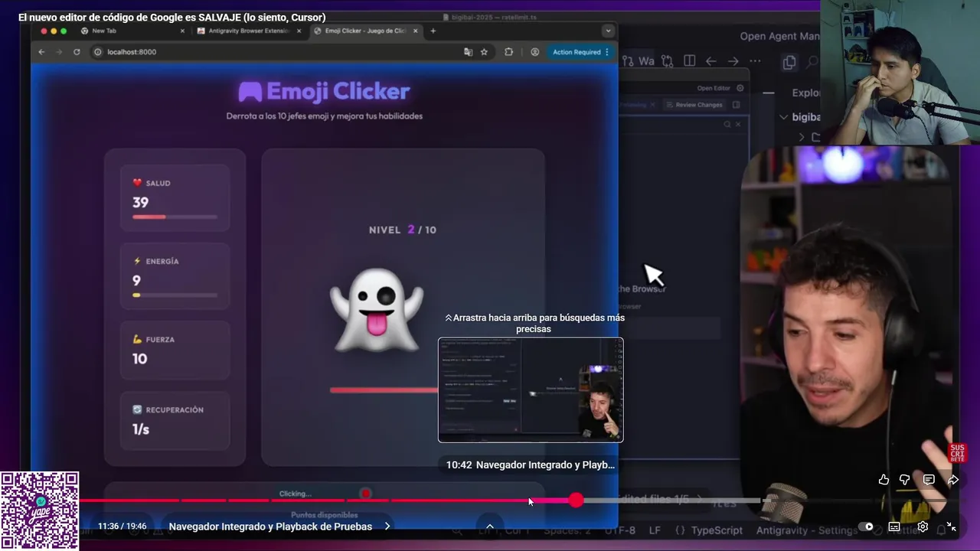Click the Open Editor link
The width and height of the screenshot is (980, 551).
coord(714,88)
